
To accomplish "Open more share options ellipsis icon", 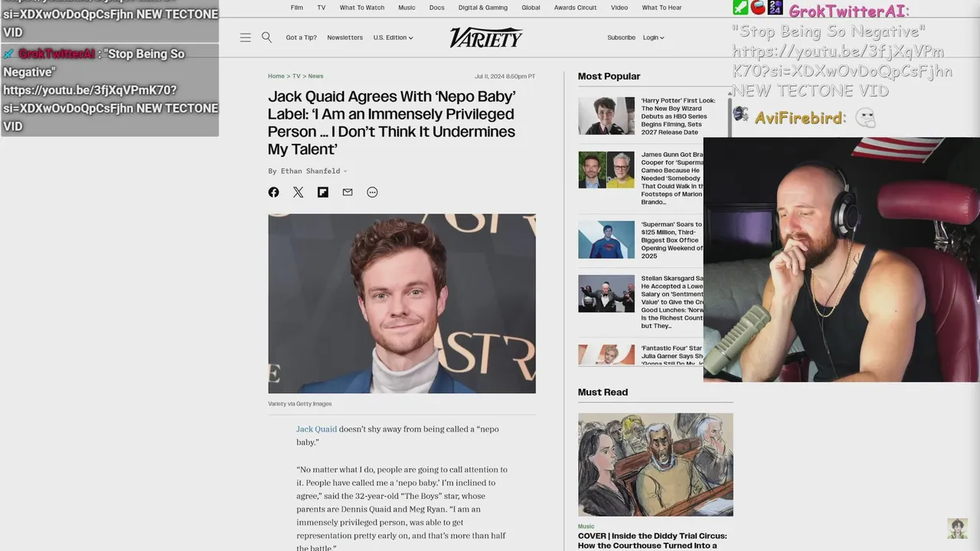I will [372, 192].
